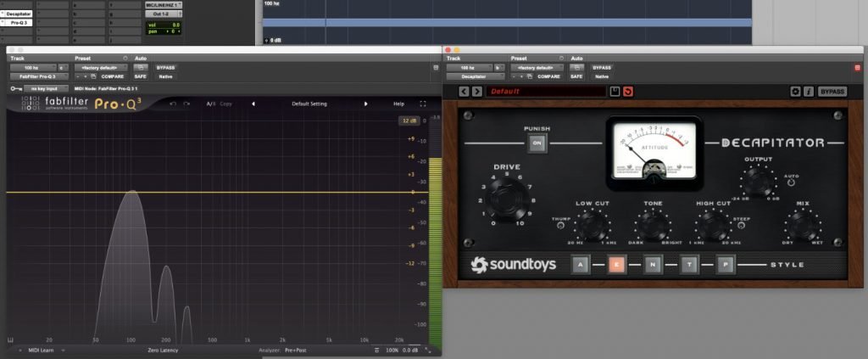The width and height of the screenshot is (868, 359).
Task: Select style P on Decapitator
Action: coord(726,265)
